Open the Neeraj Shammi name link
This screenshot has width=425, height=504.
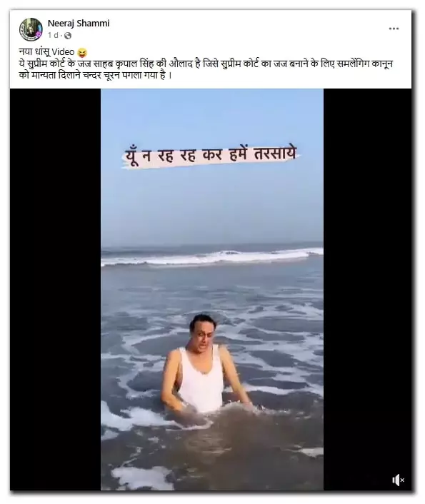pos(79,23)
